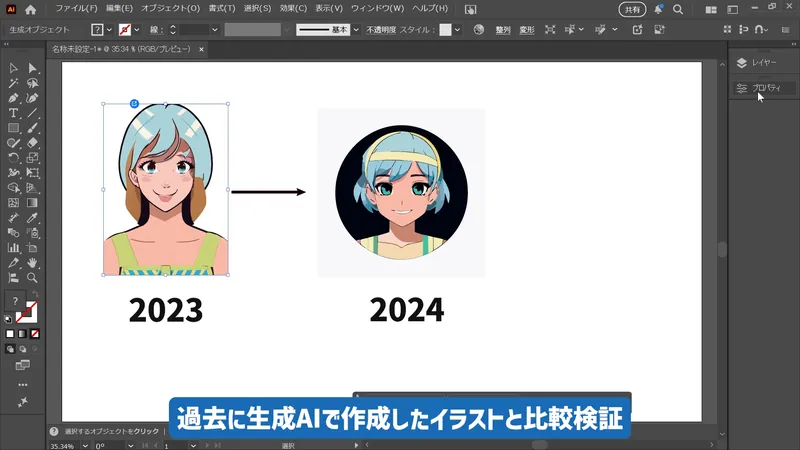
Task: Open ファイル(F) menu
Action: pos(76,9)
